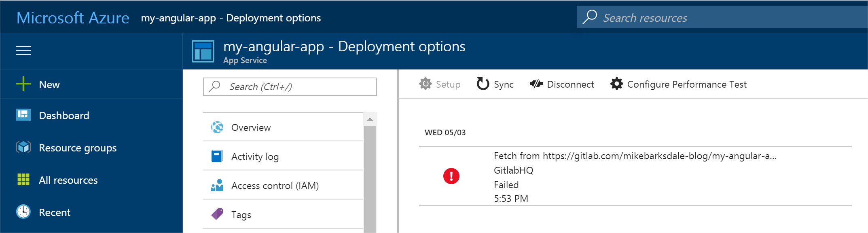The image size is (868, 233).
Task: Click the Resource groups cube icon
Action: pos(23,147)
